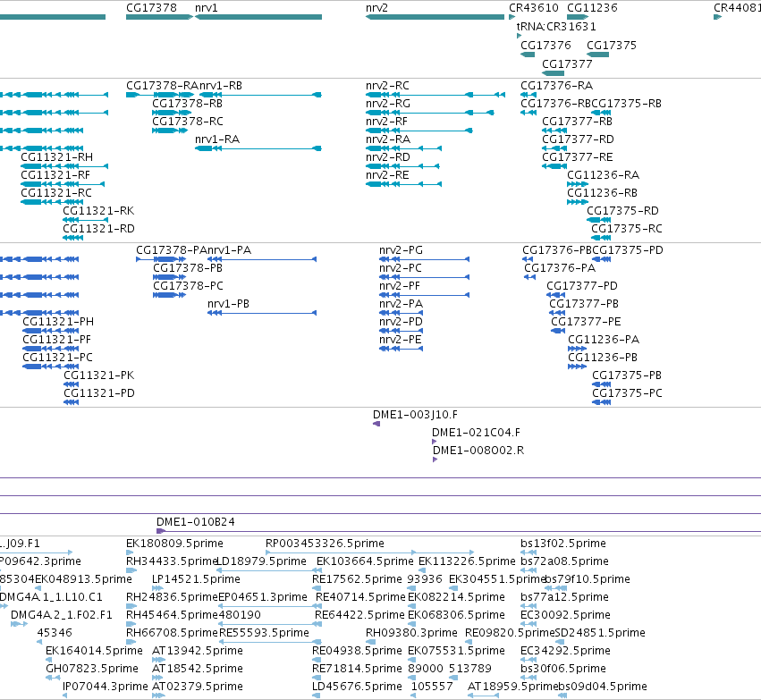Select the nrv1 gene label in top track

(207, 8)
